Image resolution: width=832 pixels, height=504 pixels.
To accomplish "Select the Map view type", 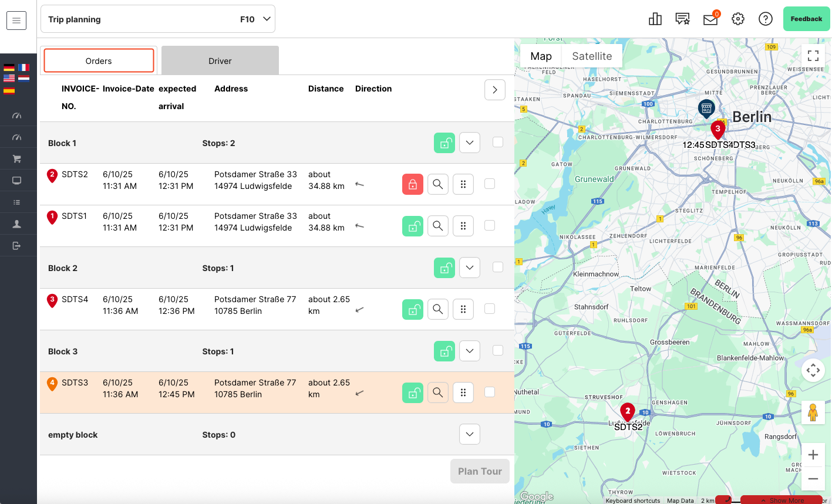I will point(541,56).
